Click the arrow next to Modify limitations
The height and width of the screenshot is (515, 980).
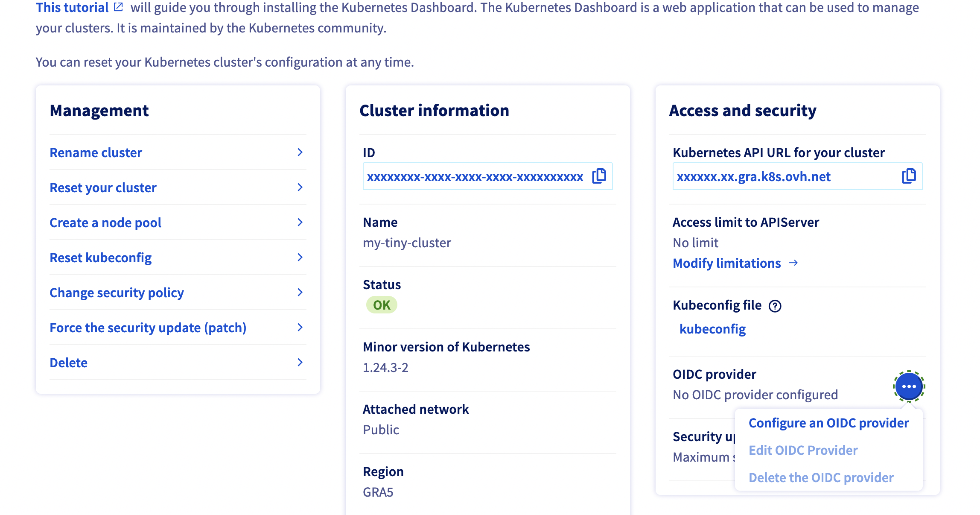tap(793, 263)
